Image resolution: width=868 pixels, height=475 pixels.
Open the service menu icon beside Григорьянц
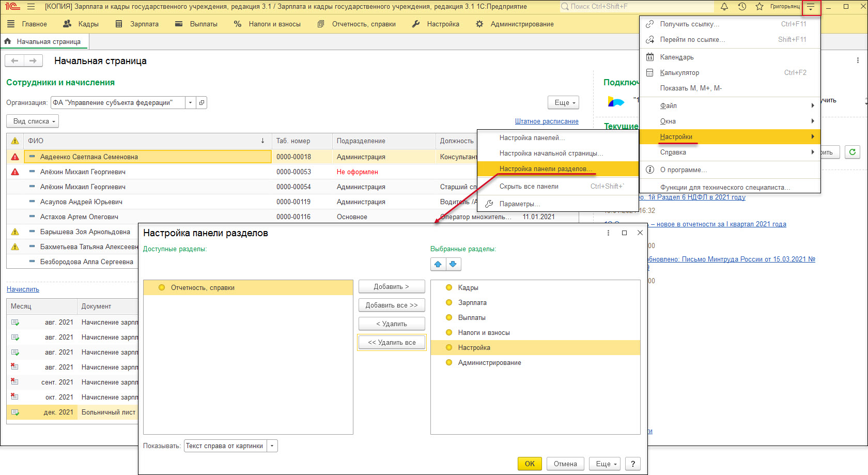(811, 7)
